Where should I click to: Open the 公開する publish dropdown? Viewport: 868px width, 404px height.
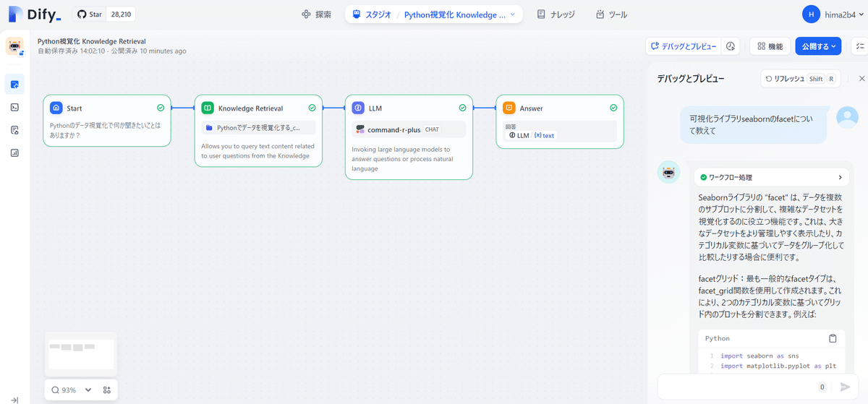pos(818,46)
